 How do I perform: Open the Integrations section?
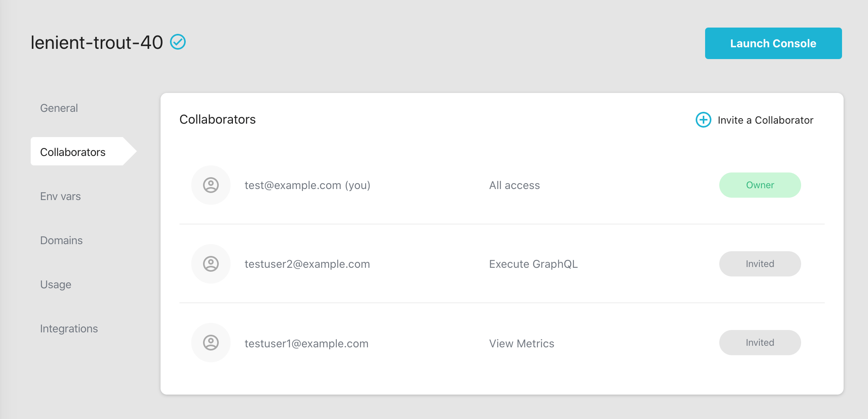[69, 328]
